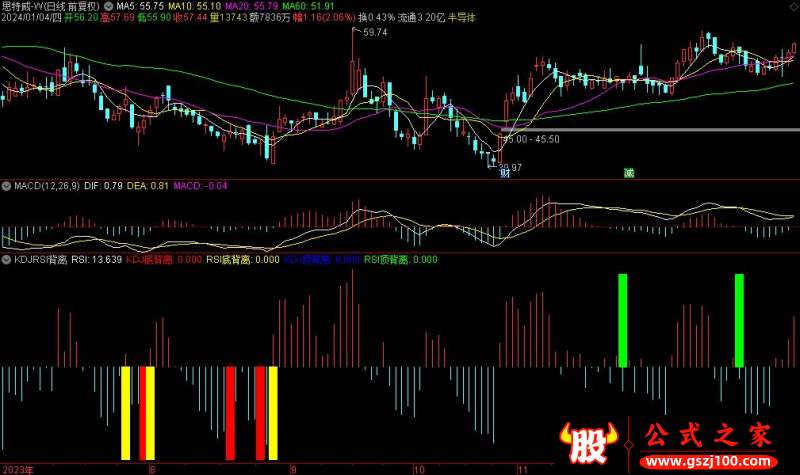
Task: Click the MA settings icon beside MA5
Action: click(x=109, y=6)
